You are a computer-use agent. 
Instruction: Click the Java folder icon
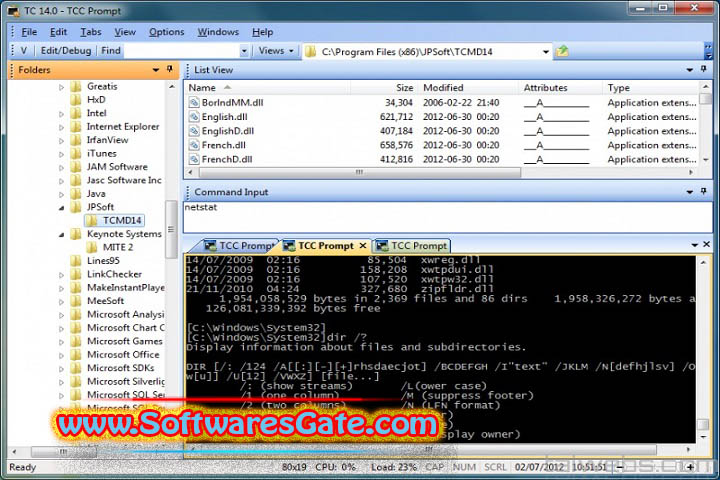[x=76, y=194]
